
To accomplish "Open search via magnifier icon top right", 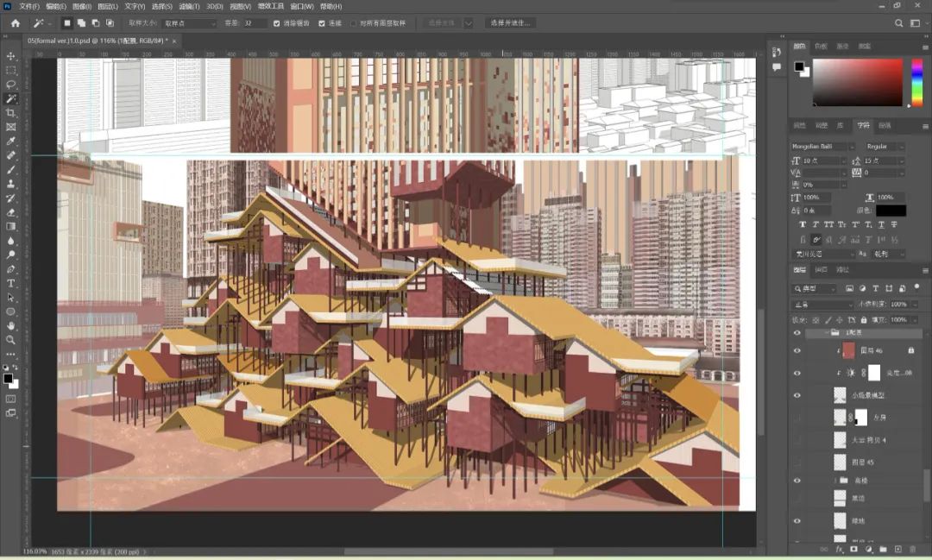I will [898, 23].
